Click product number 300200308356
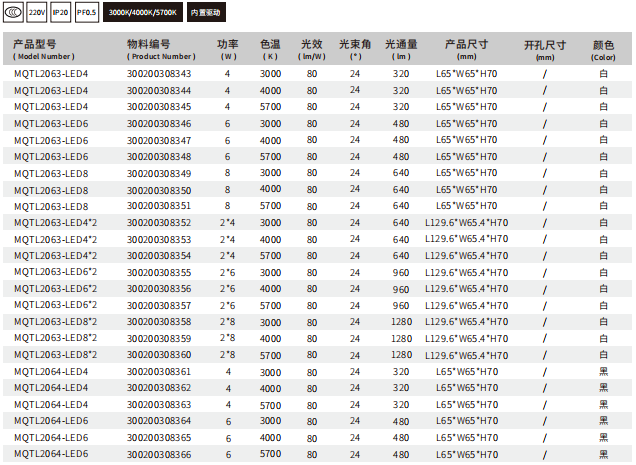 159,289
